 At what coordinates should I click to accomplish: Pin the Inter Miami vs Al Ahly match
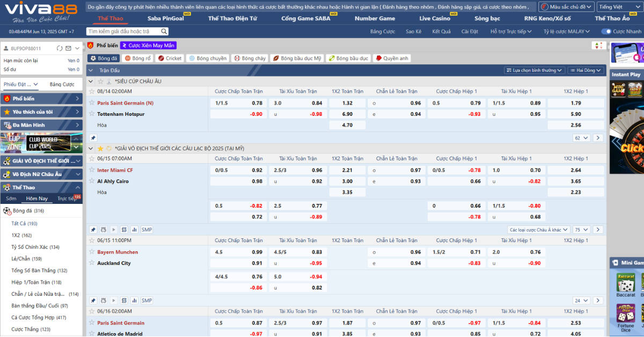point(93,230)
